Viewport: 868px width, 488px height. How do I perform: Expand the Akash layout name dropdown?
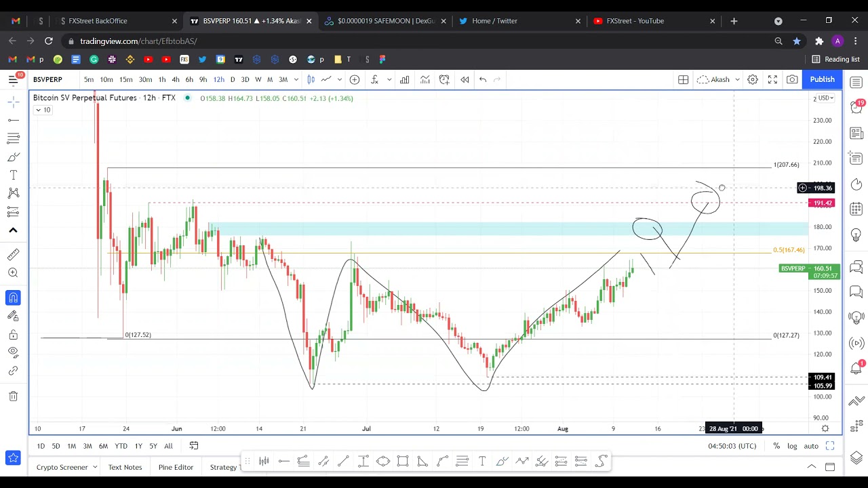[737, 79]
